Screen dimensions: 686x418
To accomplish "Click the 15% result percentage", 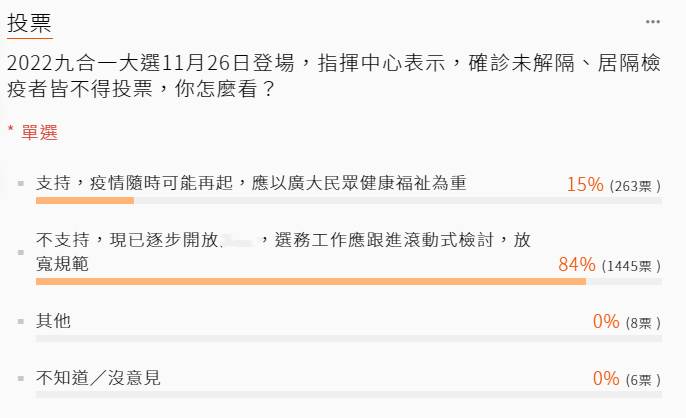I will (585, 184).
